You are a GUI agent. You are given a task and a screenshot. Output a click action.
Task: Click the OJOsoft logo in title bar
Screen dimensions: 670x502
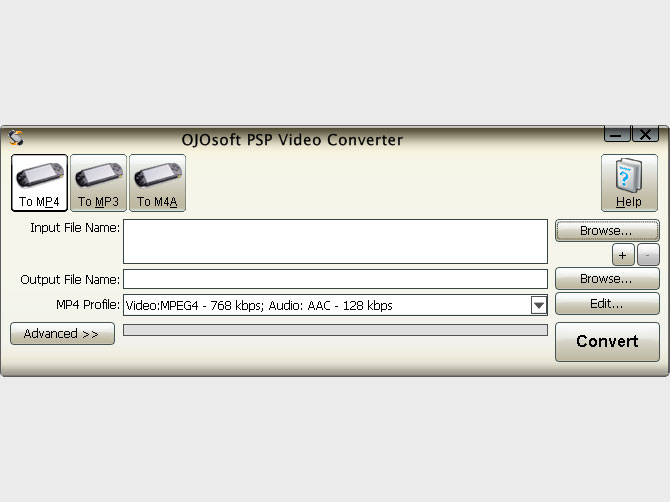click(x=16, y=138)
